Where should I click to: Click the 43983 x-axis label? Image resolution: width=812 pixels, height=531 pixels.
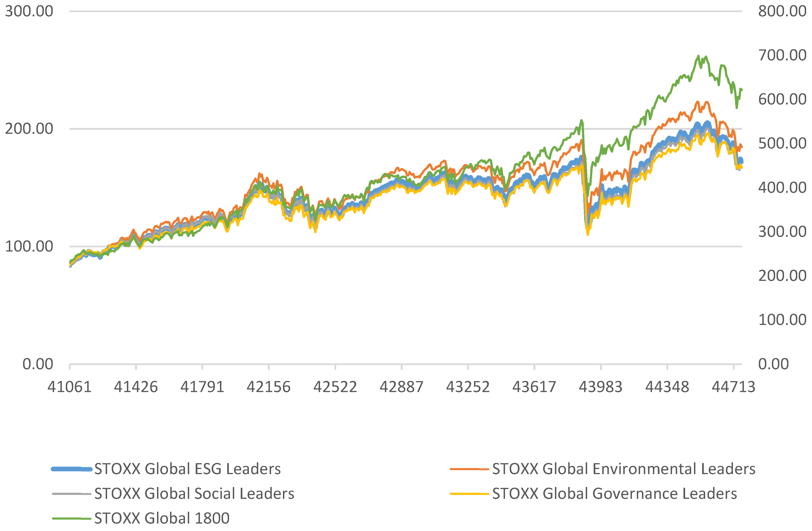tap(600, 387)
